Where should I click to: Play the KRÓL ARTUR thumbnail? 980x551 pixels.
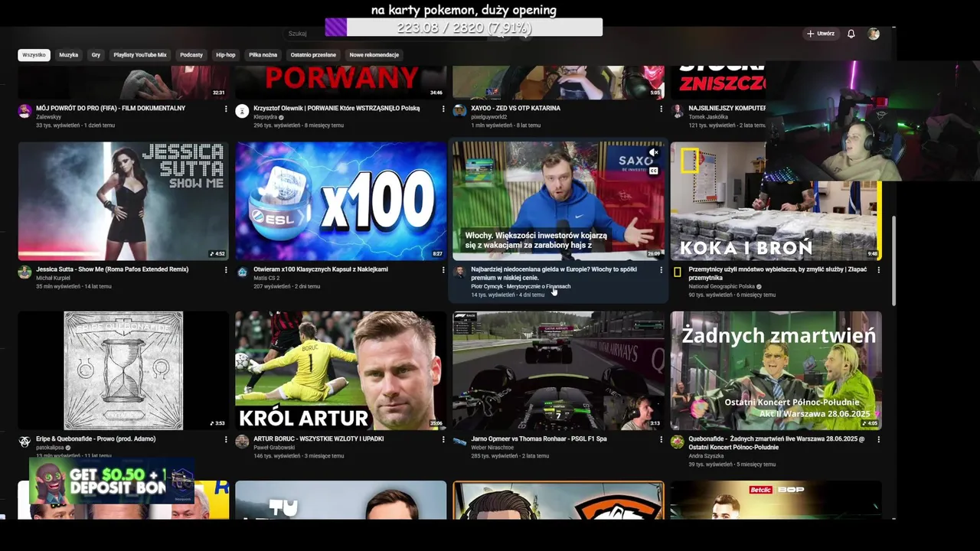(x=341, y=370)
